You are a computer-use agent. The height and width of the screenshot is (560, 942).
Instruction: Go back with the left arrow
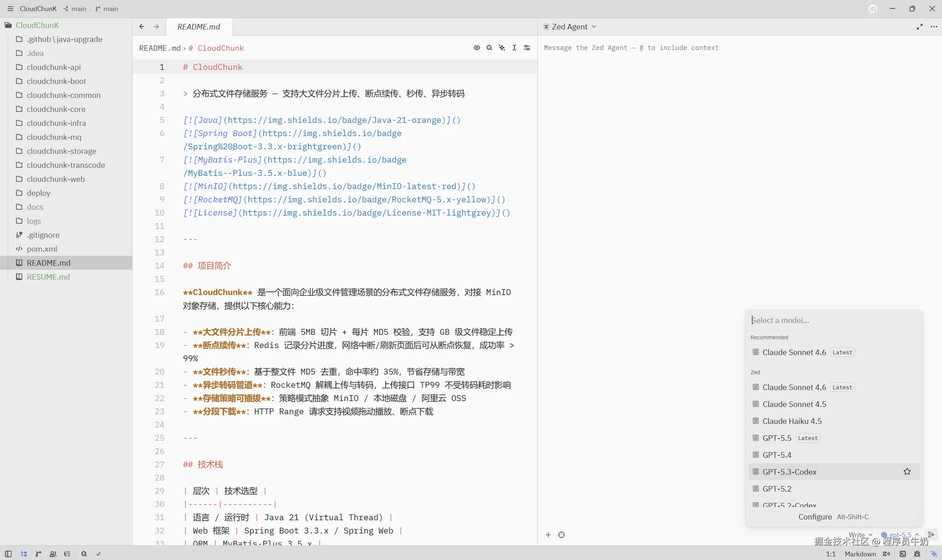[x=142, y=26]
